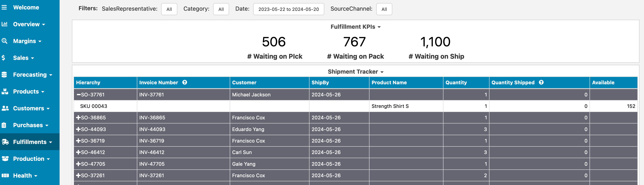Open the Purchases menu in the sidebar
644x185 pixels.
click(30, 125)
